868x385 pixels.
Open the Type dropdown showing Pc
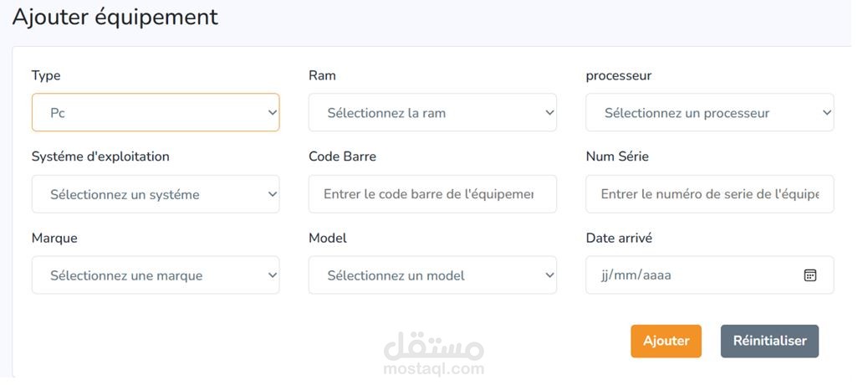coord(156,113)
